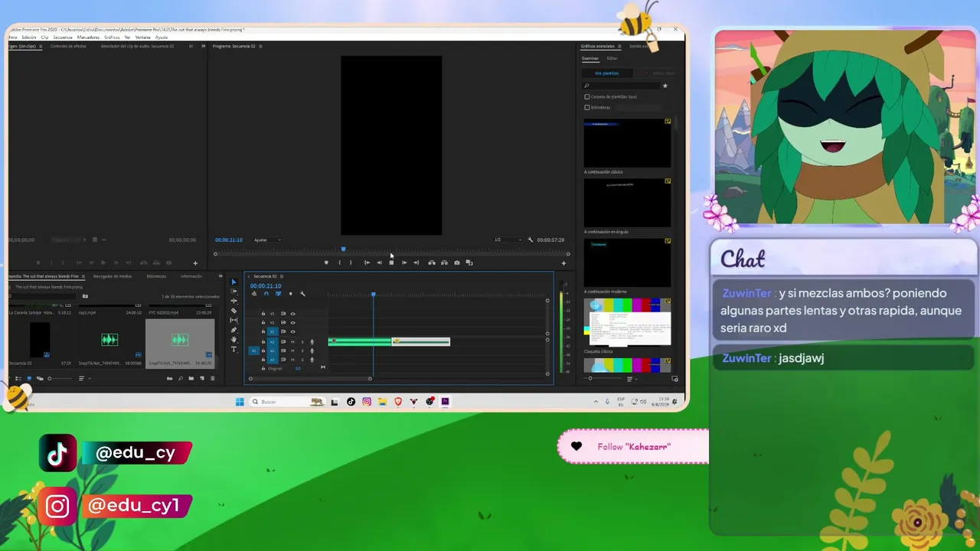Select the Razor tool

point(234,311)
